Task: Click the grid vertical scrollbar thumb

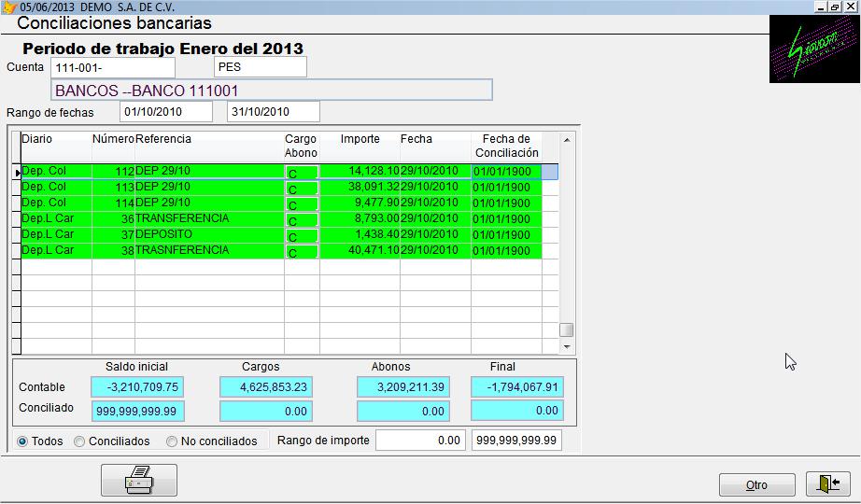Action: pyautogui.click(x=567, y=329)
